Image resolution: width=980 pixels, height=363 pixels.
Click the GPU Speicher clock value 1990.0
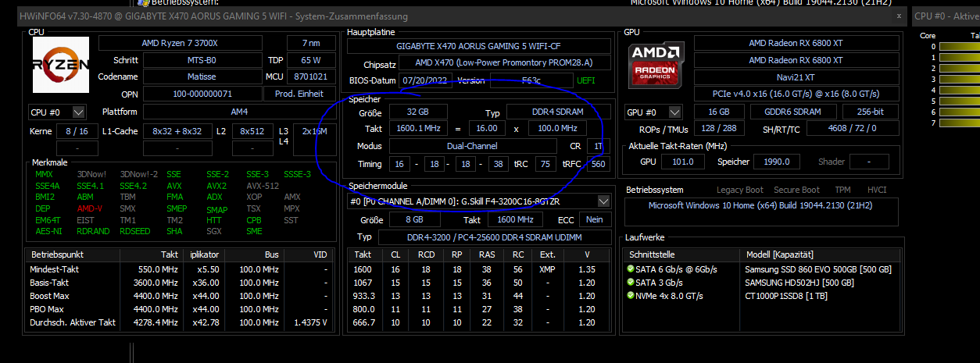click(778, 162)
